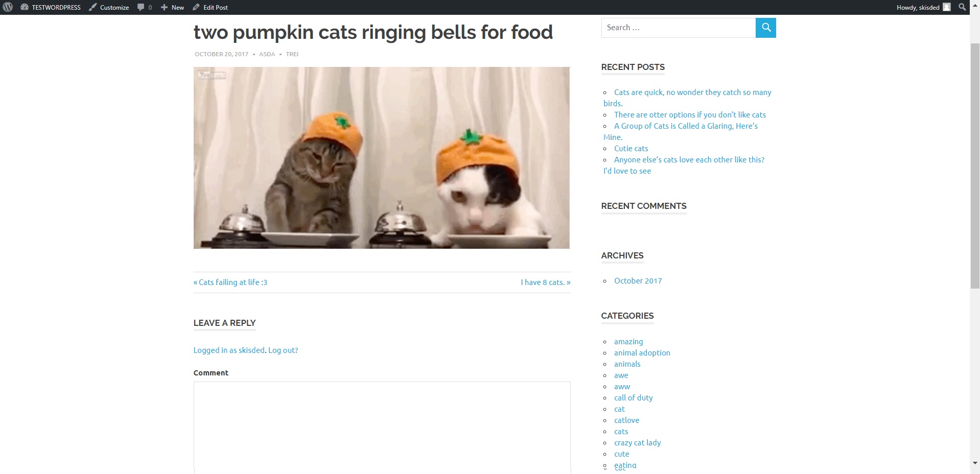Go to next post I have 8 cats
This screenshot has height=474, width=980.
point(545,282)
